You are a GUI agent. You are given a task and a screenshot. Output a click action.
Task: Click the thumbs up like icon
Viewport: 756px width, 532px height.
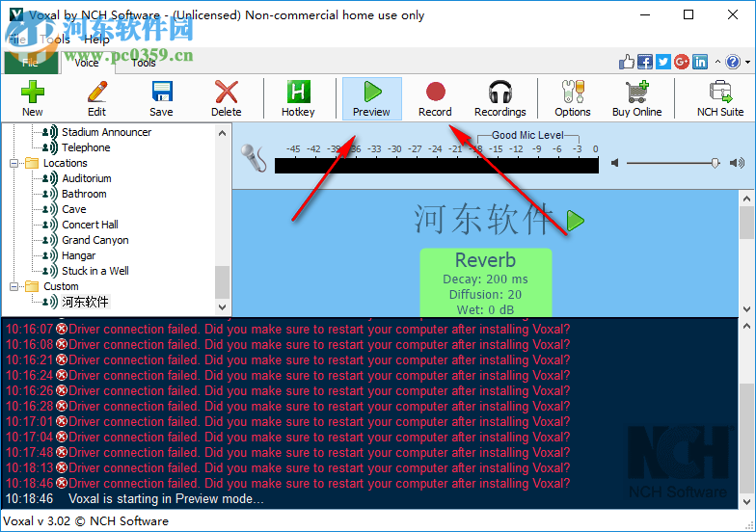pos(627,62)
